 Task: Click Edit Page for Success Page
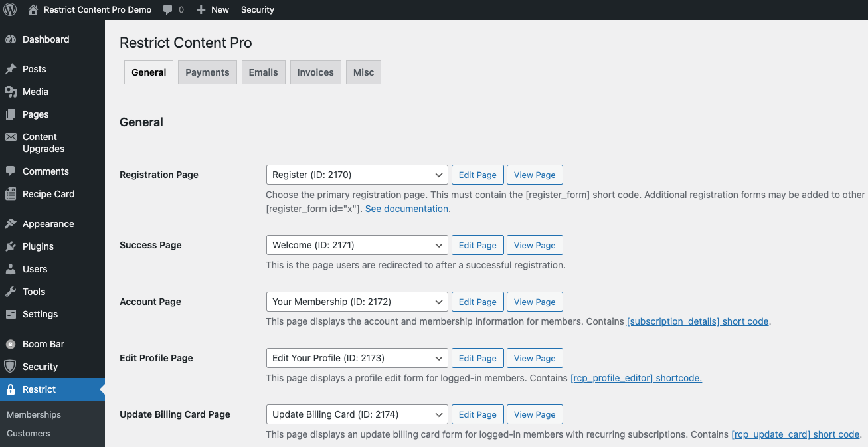pyautogui.click(x=477, y=245)
